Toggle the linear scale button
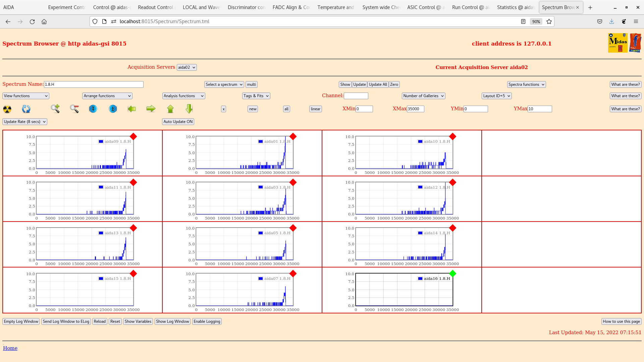 click(315, 109)
